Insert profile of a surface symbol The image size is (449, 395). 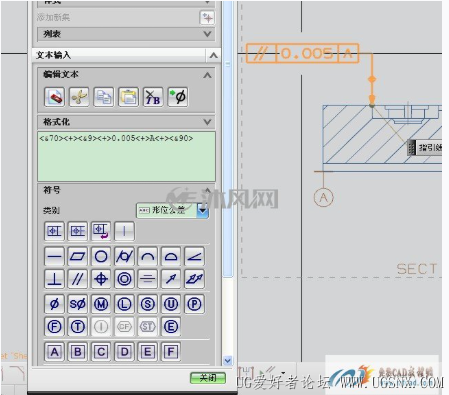click(171, 256)
